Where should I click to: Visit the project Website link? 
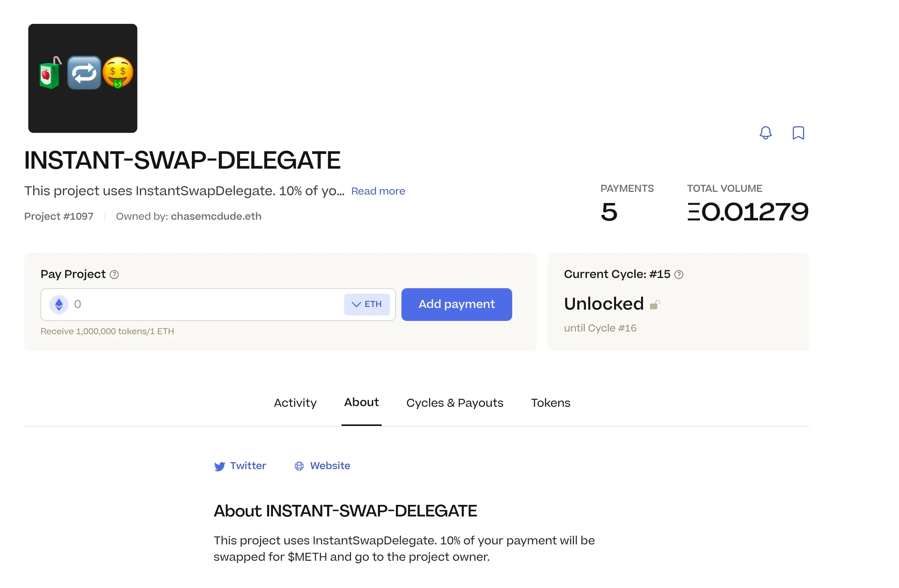(330, 466)
